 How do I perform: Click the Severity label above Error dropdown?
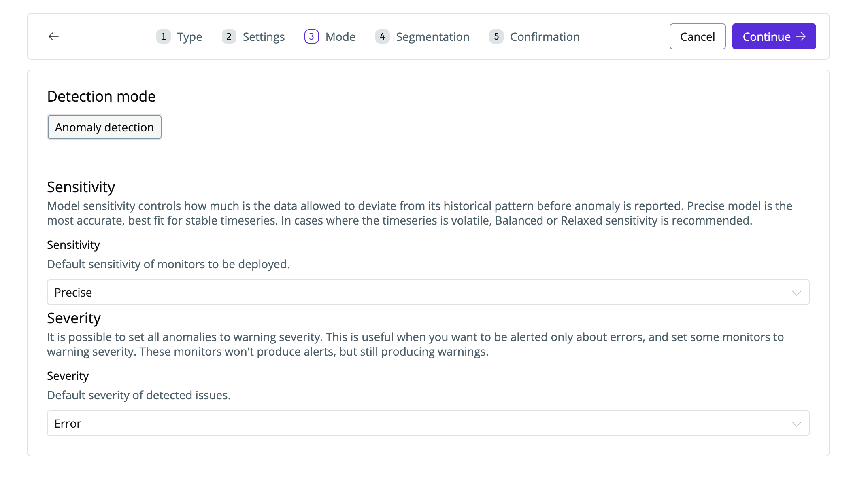tap(68, 376)
